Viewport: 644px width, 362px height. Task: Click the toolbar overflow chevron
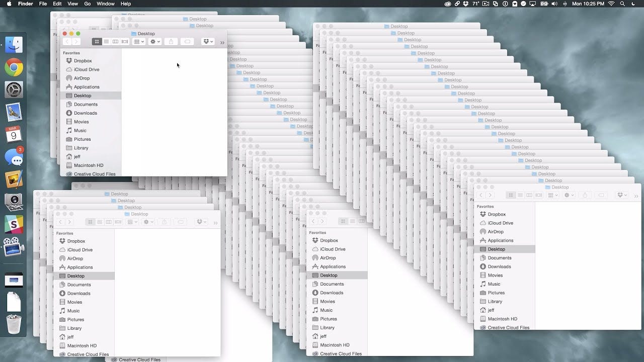click(x=222, y=41)
